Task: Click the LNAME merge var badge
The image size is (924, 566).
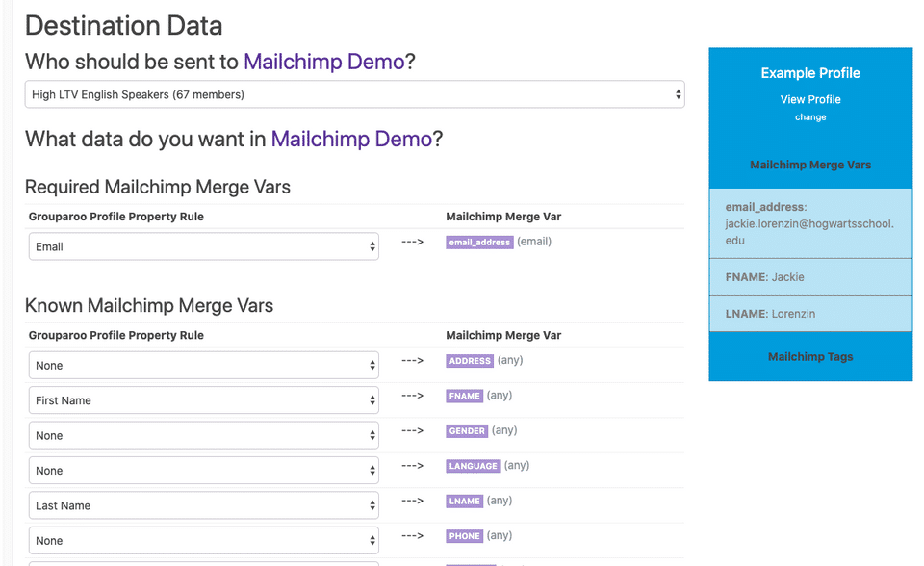Action: (x=464, y=502)
